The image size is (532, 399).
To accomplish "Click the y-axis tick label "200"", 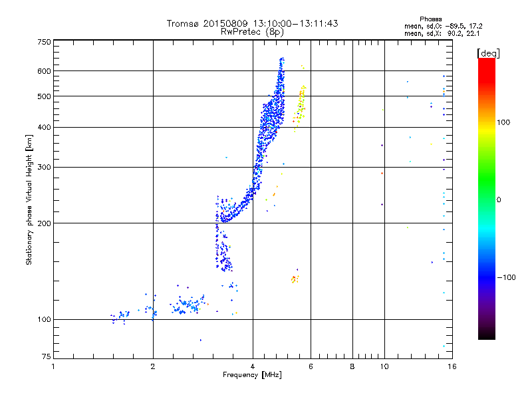I will tap(44, 223).
